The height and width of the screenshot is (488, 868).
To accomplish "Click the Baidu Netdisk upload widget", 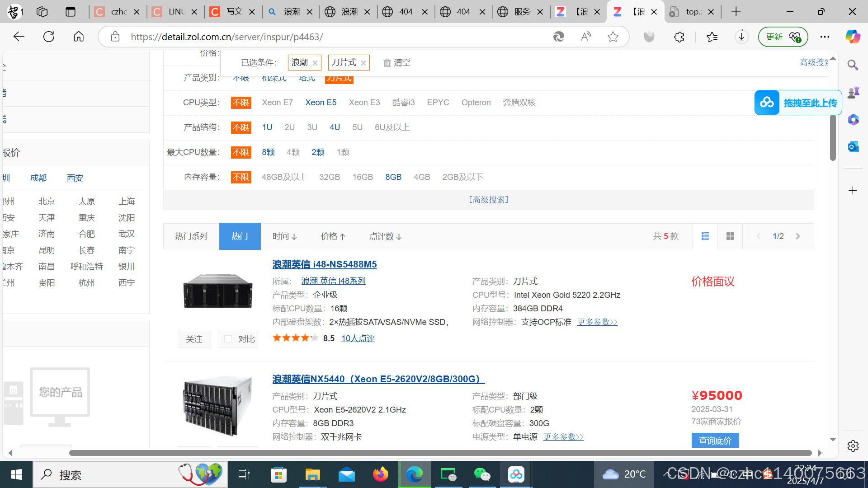I will pyautogui.click(x=798, y=103).
